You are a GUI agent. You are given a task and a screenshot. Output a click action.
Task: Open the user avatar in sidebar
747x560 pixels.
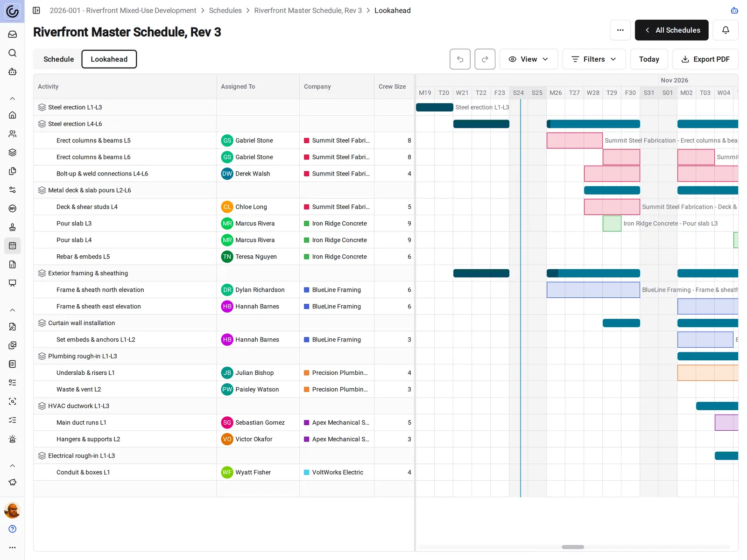[13, 510]
